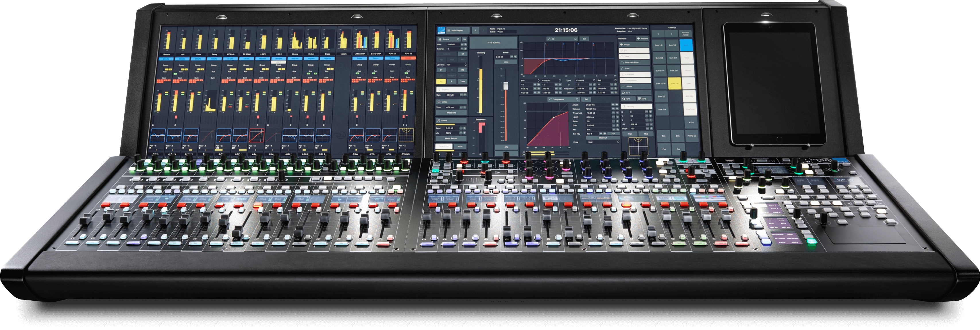Enable Use SCF in compressor
Viewport: 980px width, 330px height.
[603, 138]
